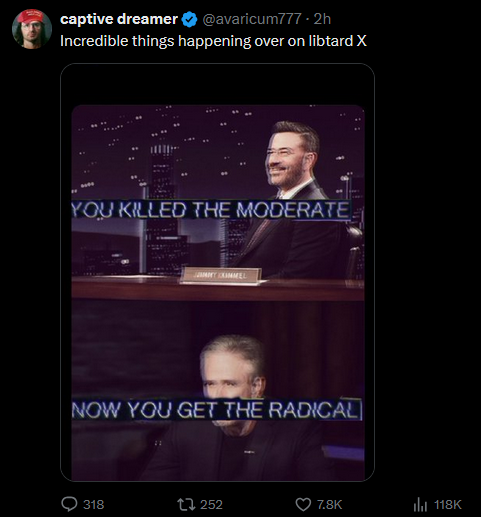The image size is (481, 517).
Task: Repost using the retweet arrows icon
Action: 186,504
